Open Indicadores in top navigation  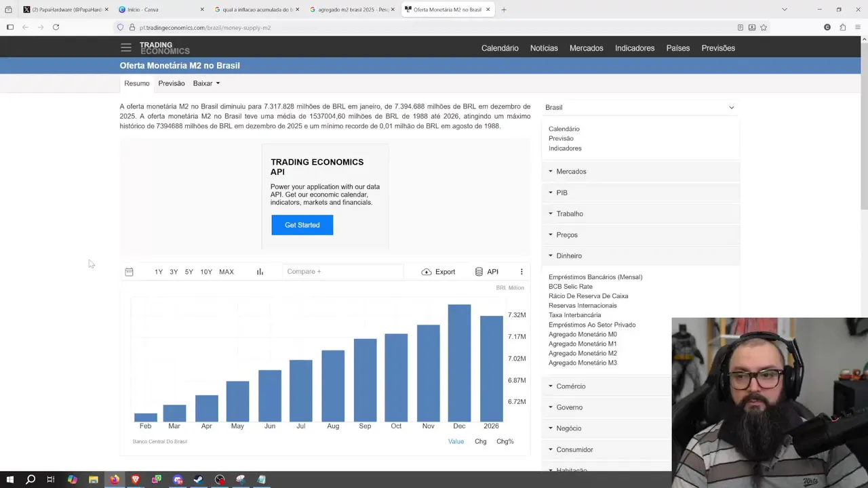(635, 48)
